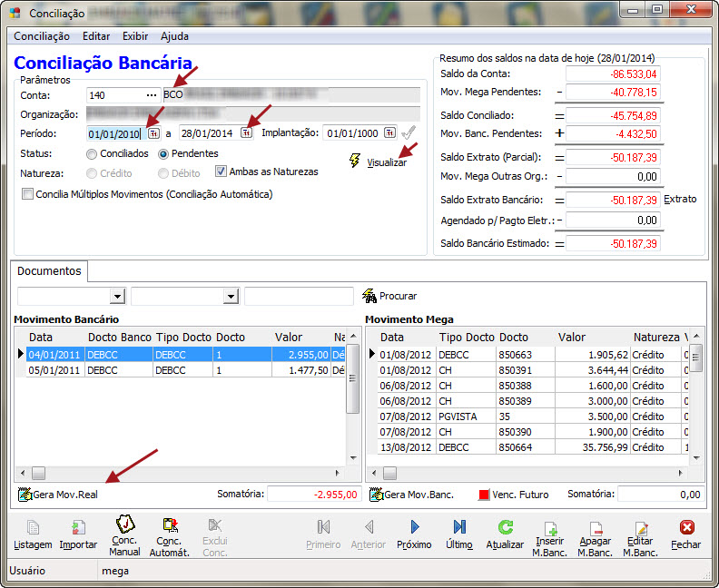Enable Concilia Múltiplos Movimentos checkbox
Image resolution: width=719 pixels, height=588 pixels.
coord(27,194)
